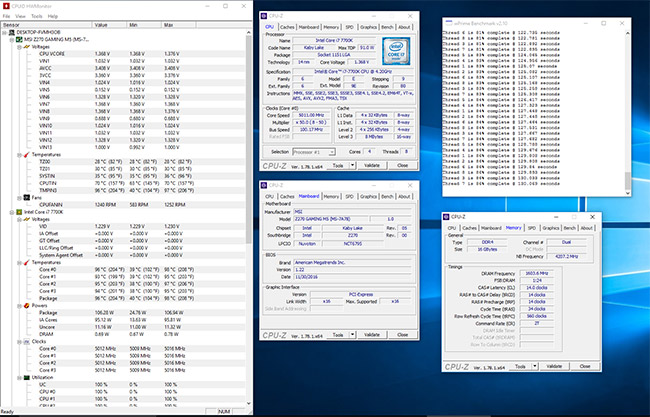Click top CPU-Z title bar icon
This screenshot has height=417, width=650.
[x=264, y=16]
